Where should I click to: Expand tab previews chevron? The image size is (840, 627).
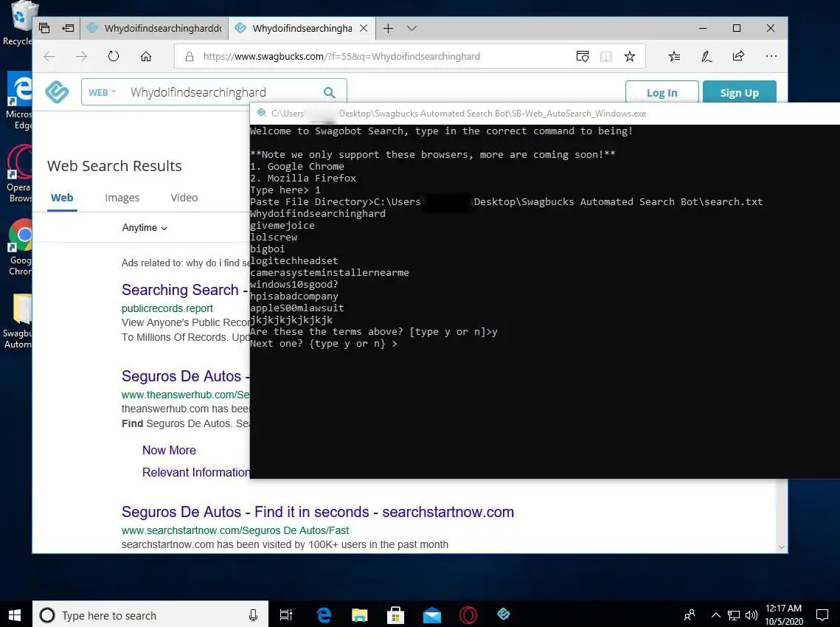tap(412, 29)
